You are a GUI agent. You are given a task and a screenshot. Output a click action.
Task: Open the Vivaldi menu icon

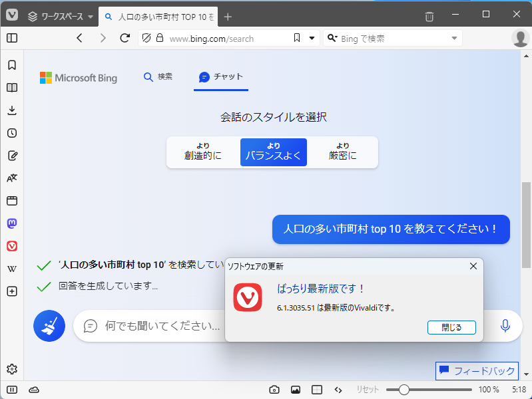click(12, 15)
